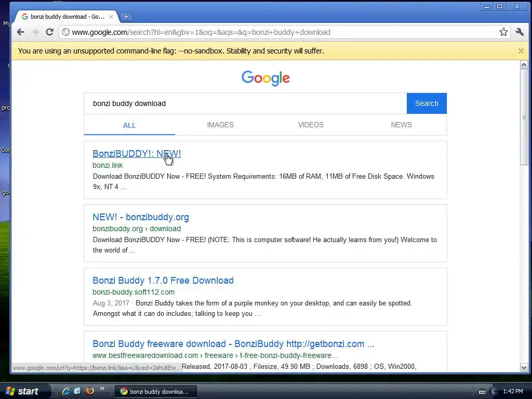
Task: Open Bonzi Buddy 1.7.0 Free Download result
Action: click(163, 281)
